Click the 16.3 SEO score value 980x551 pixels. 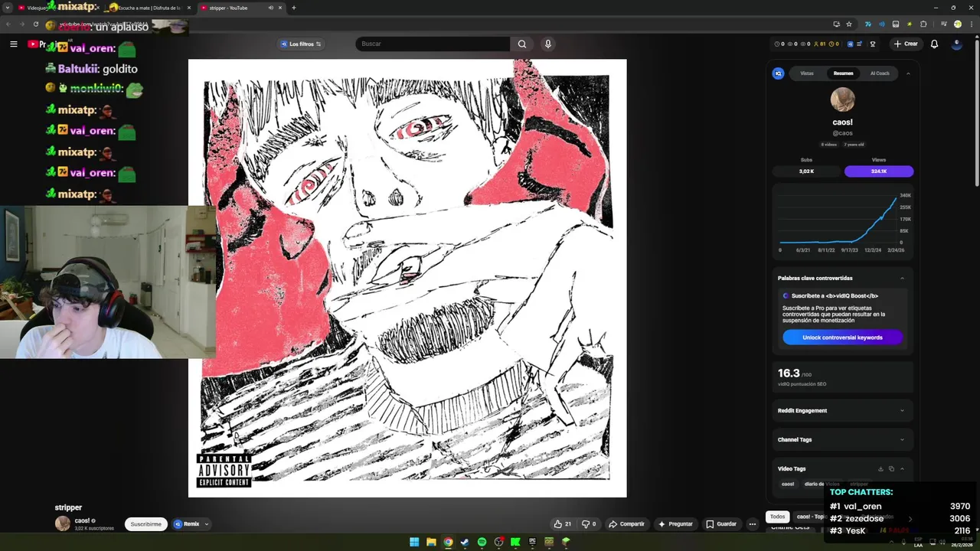(789, 373)
